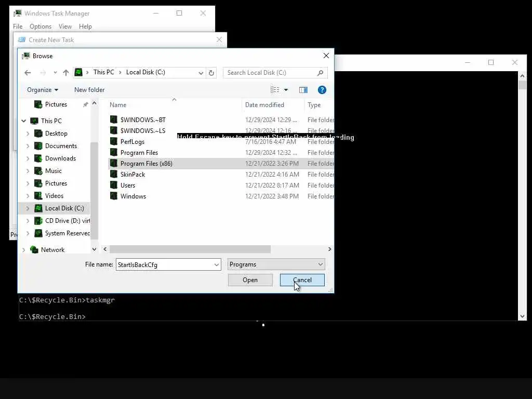Select the CD Drive (D:) icon

(x=38, y=221)
